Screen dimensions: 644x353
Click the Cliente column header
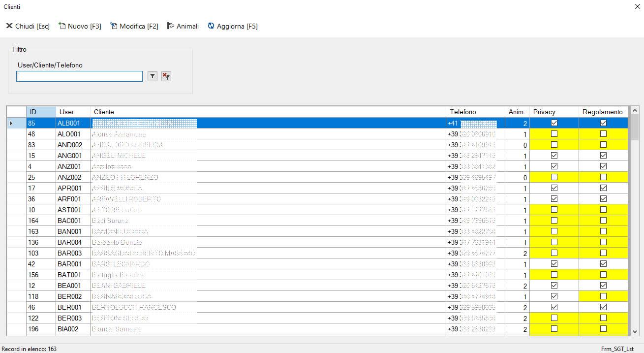pyautogui.click(x=268, y=112)
